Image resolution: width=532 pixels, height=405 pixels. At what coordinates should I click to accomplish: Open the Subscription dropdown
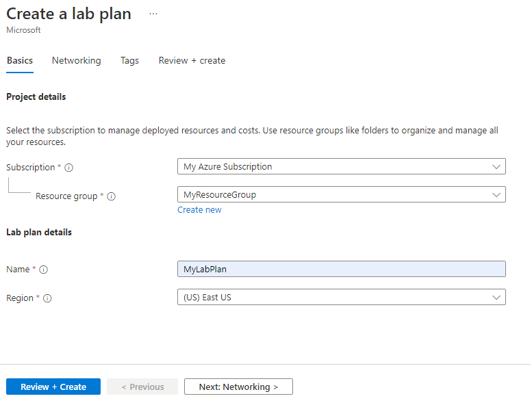pyautogui.click(x=342, y=166)
